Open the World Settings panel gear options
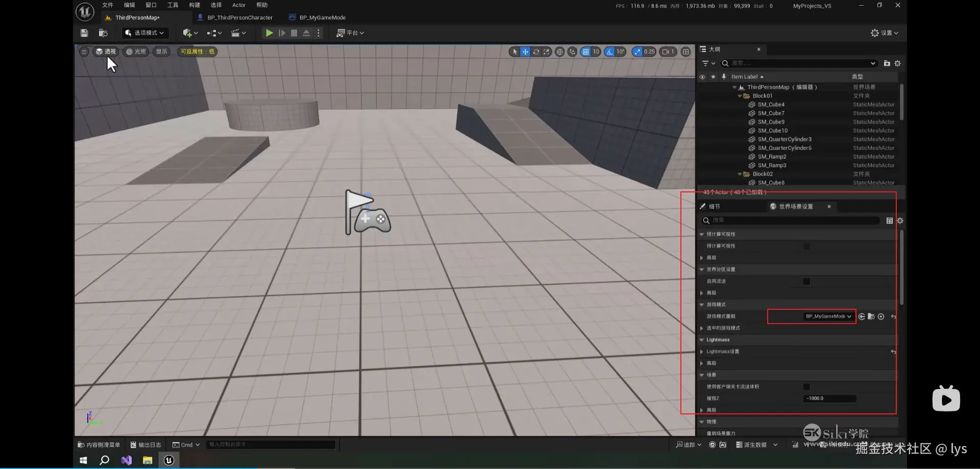Screen dimensions: 980x469 tap(900, 220)
